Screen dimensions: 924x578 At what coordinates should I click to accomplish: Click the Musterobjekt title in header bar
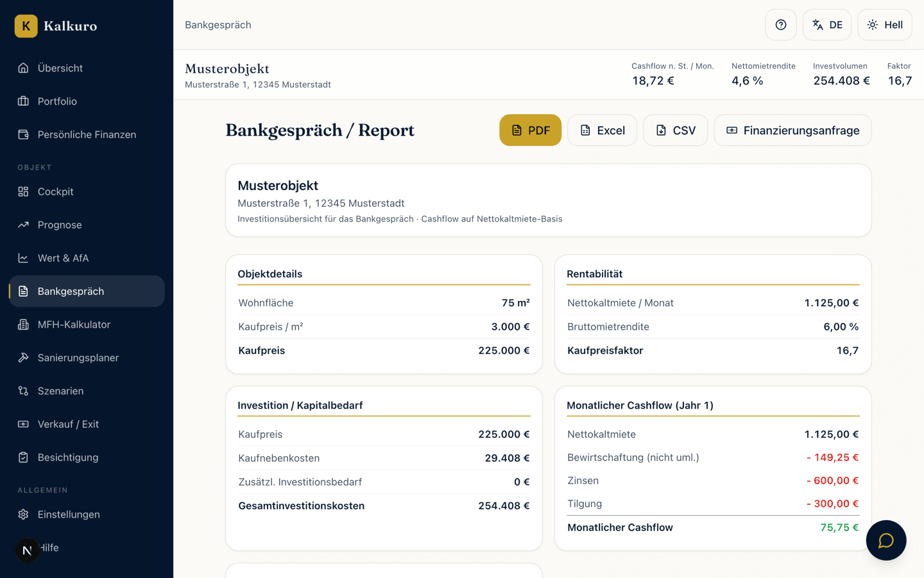click(x=227, y=69)
